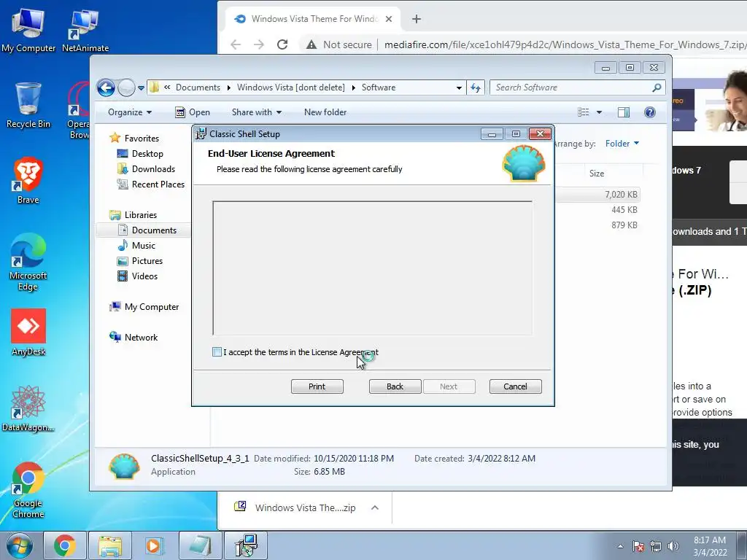Open DataWagon desktop shortcut

tap(28, 408)
